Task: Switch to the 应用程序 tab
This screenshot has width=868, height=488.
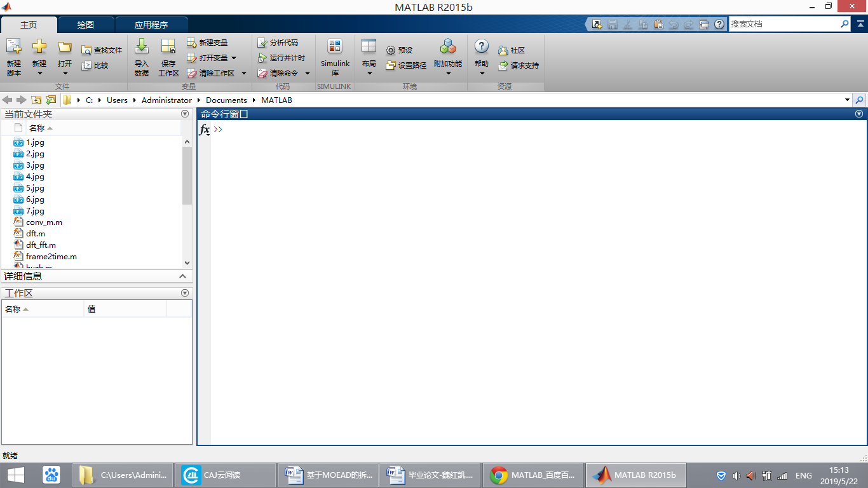Action: click(x=151, y=25)
